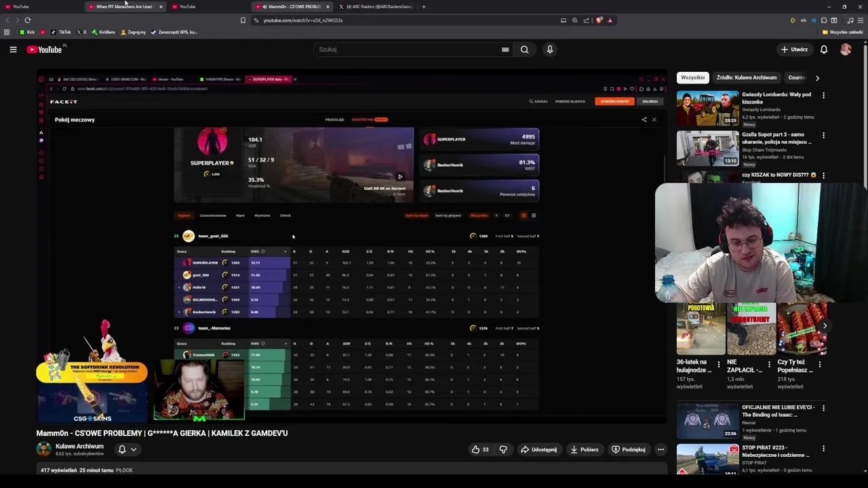Open the TikTok bookmark
868x488 pixels.
[60, 32]
